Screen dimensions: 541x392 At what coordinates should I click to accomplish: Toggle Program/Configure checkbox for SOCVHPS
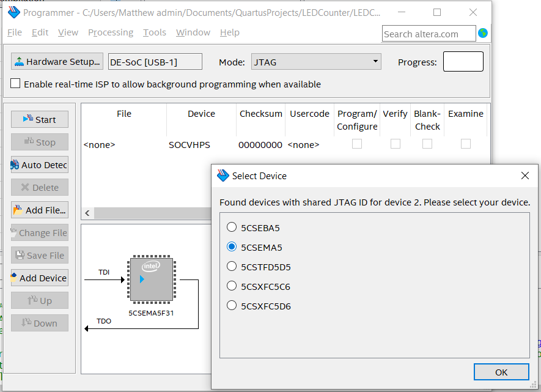pos(357,144)
